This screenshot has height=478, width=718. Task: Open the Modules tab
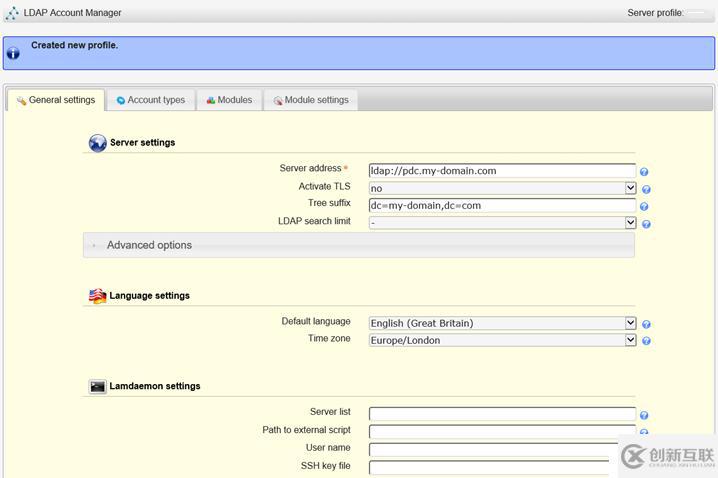[x=229, y=100]
